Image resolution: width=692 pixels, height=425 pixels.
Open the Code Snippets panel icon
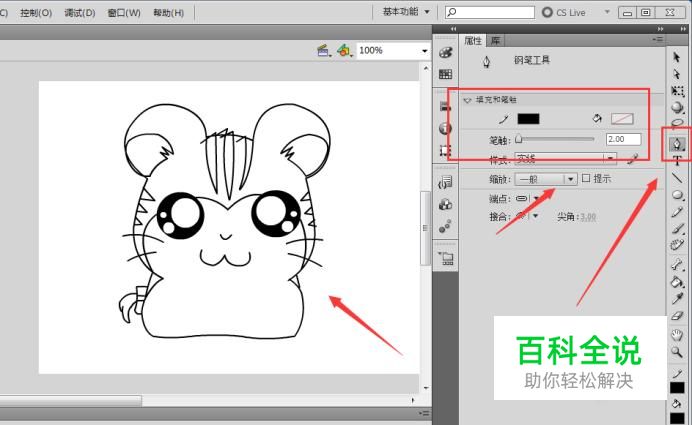446,182
